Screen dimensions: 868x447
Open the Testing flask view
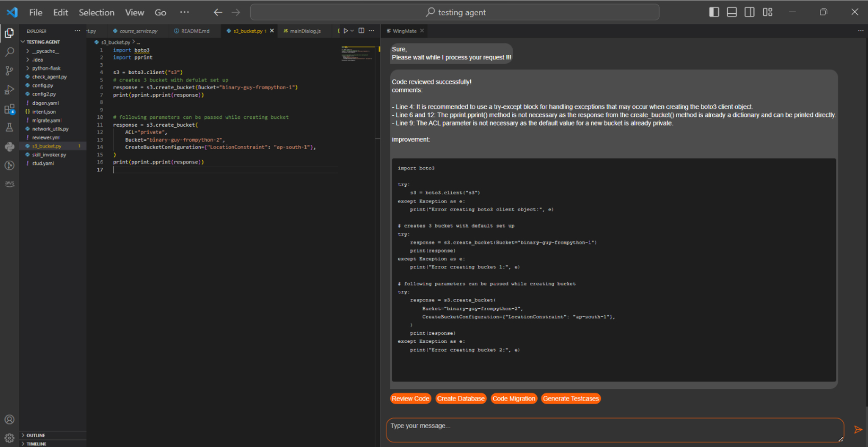pos(9,128)
